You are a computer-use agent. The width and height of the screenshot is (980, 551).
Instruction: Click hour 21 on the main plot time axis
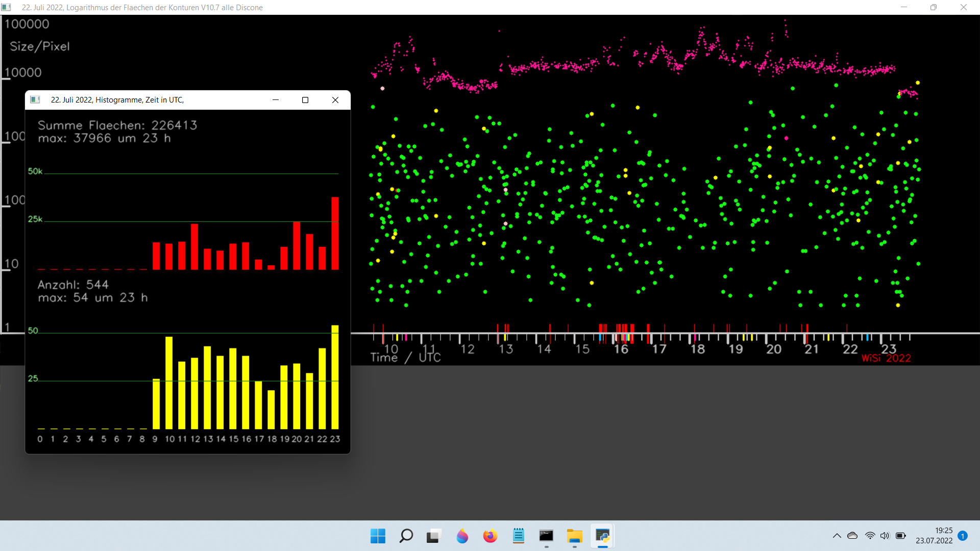click(x=812, y=349)
